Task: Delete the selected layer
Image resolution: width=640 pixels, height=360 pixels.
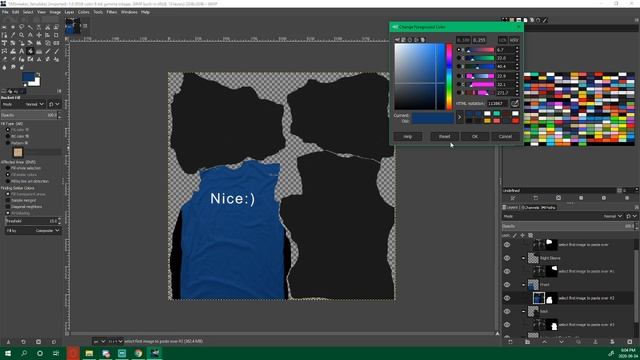Action: tap(629, 342)
